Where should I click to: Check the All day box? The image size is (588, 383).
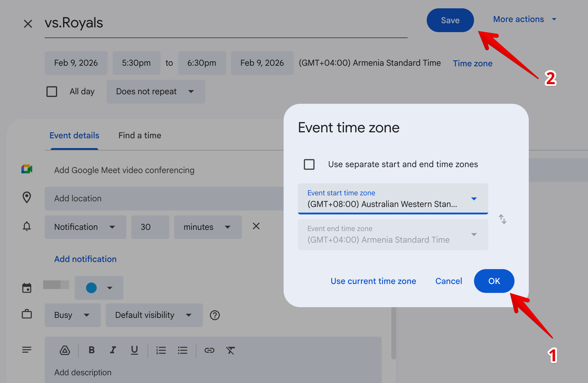pyautogui.click(x=52, y=91)
